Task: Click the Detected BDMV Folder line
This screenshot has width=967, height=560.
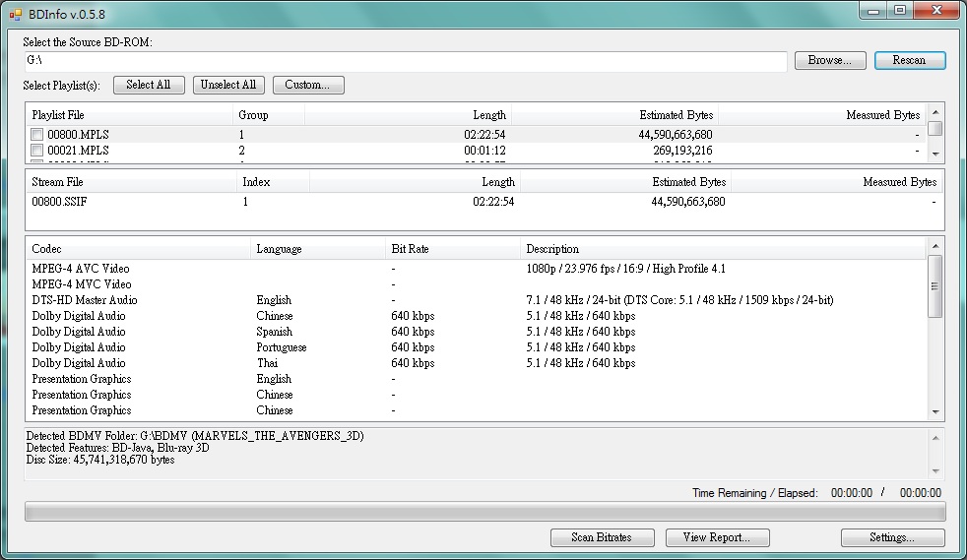Action: (195, 436)
